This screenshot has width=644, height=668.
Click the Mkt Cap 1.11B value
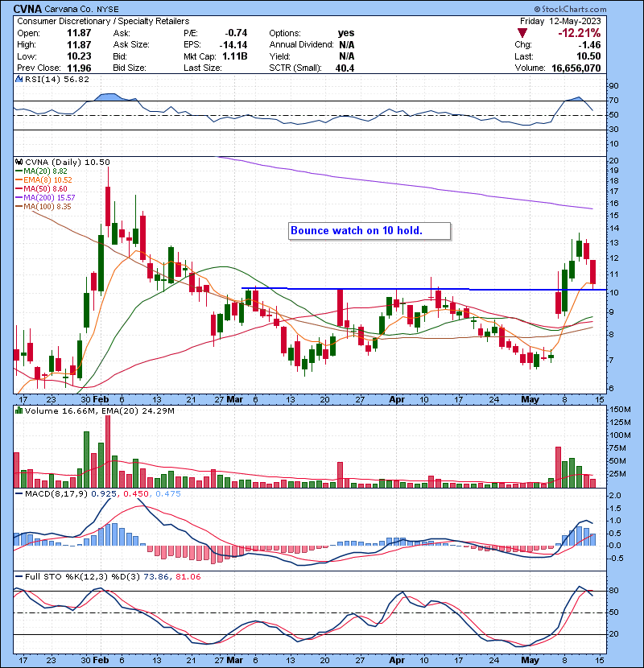(235, 56)
